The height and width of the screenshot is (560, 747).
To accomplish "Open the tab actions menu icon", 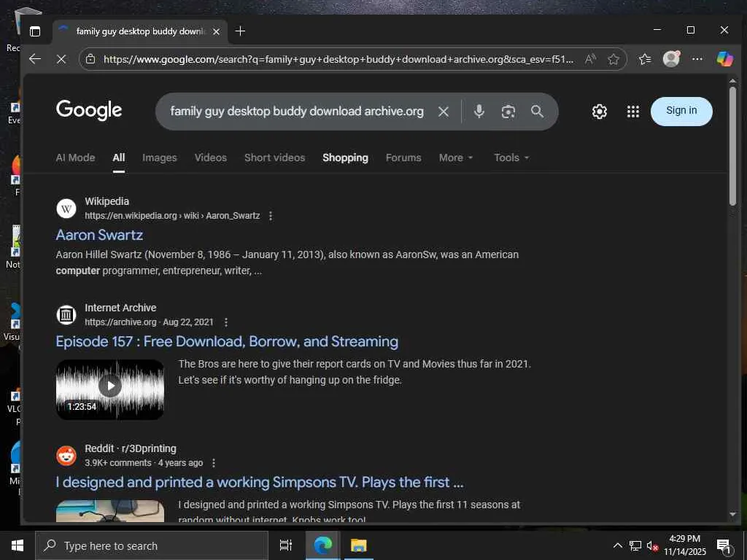I will coord(35,31).
